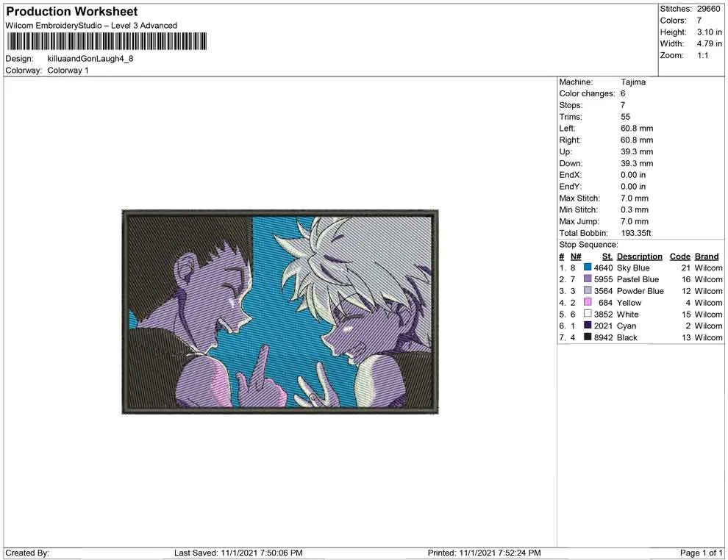Image resolution: width=728 pixels, height=560 pixels.
Task: Click the Max Jump label
Action: pyautogui.click(x=579, y=221)
